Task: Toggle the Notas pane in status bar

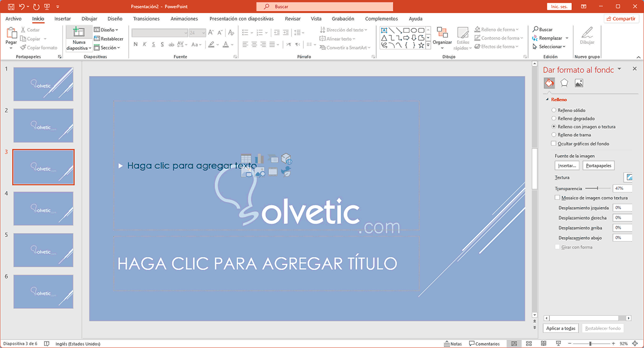Action: (453, 344)
